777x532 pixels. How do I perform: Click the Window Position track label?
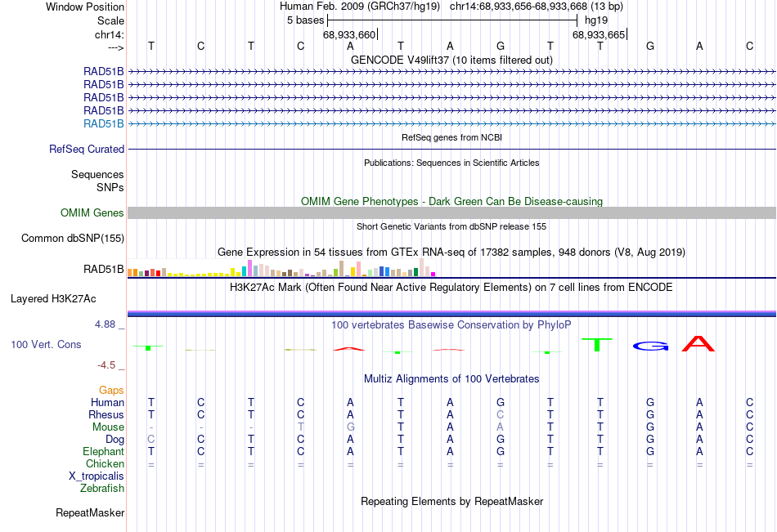[x=85, y=7]
